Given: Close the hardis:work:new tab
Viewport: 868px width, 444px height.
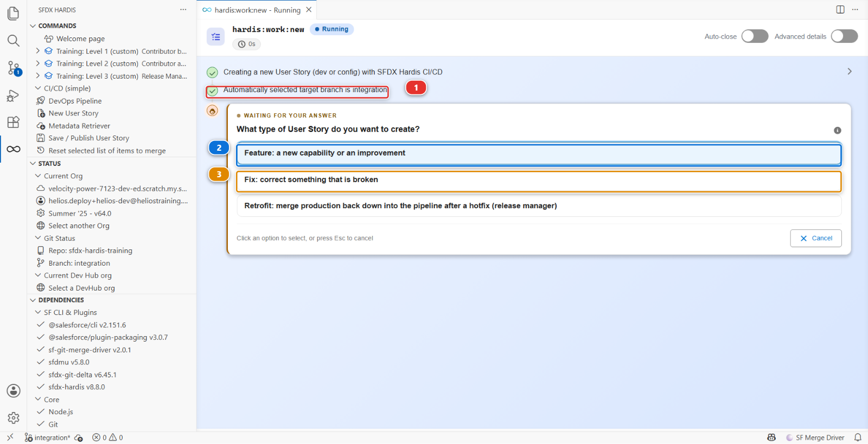Looking at the screenshot, I should point(309,10).
